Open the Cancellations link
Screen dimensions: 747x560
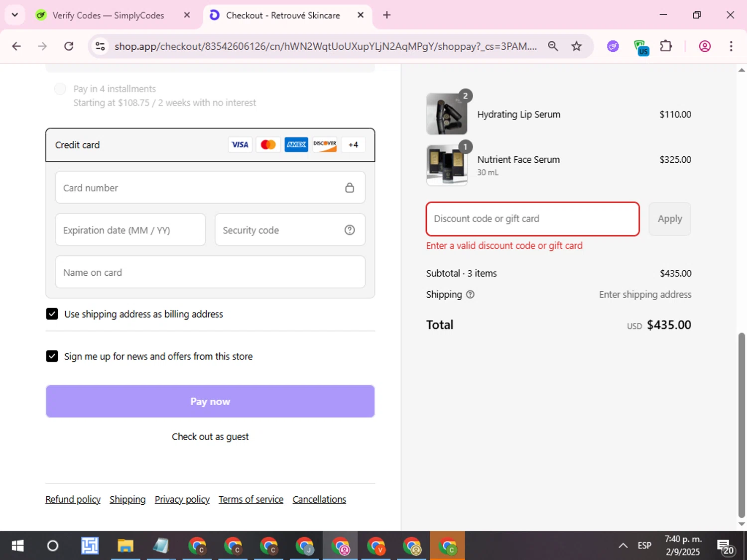click(x=319, y=499)
